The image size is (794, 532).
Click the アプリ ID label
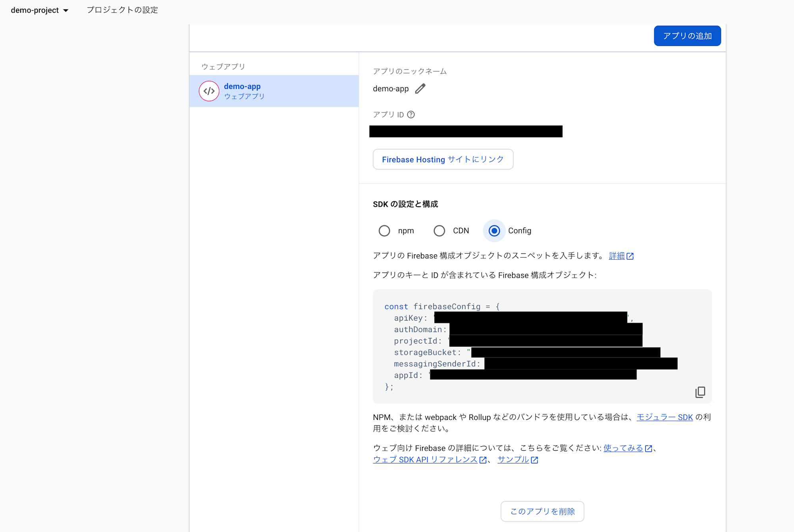click(x=388, y=115)
